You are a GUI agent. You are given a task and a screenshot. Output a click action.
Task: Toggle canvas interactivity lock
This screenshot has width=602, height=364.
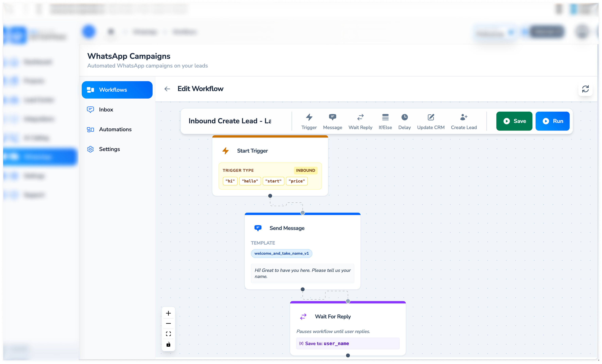tap(168, 344)
